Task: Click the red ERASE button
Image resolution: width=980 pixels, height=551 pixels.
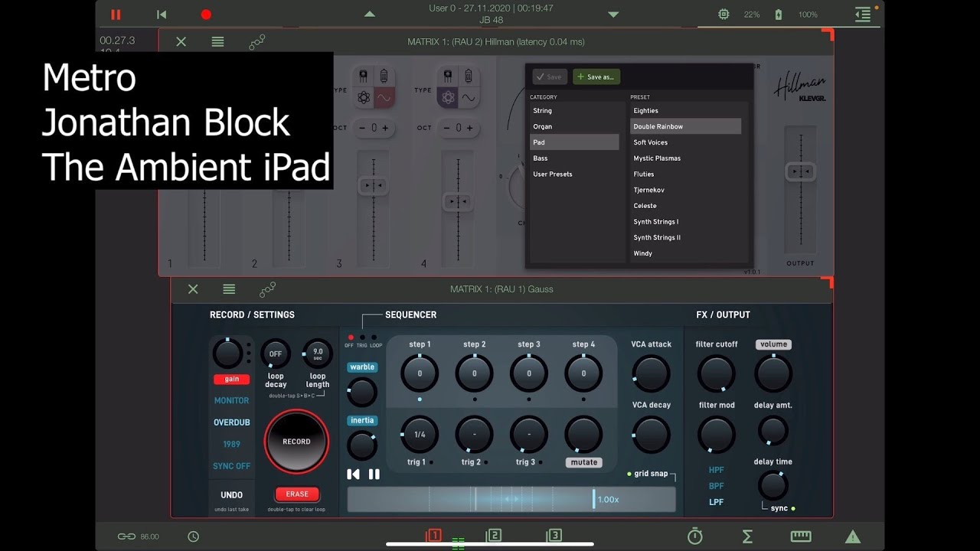Action: (297, 494)
